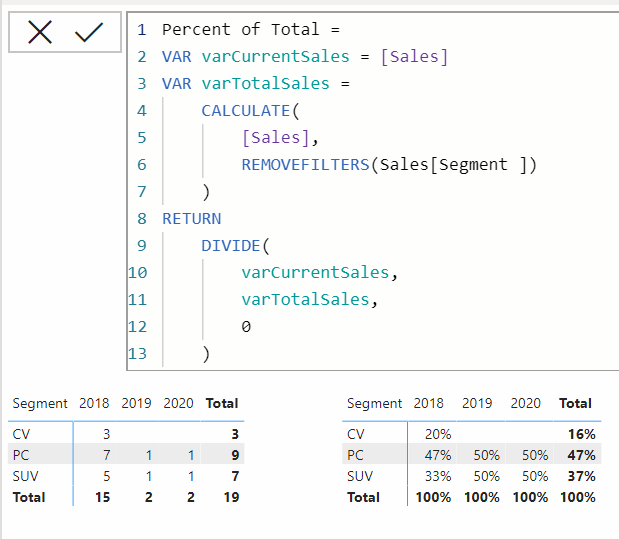Click the [Sales] measure on line 5

[x=276, y=137]
